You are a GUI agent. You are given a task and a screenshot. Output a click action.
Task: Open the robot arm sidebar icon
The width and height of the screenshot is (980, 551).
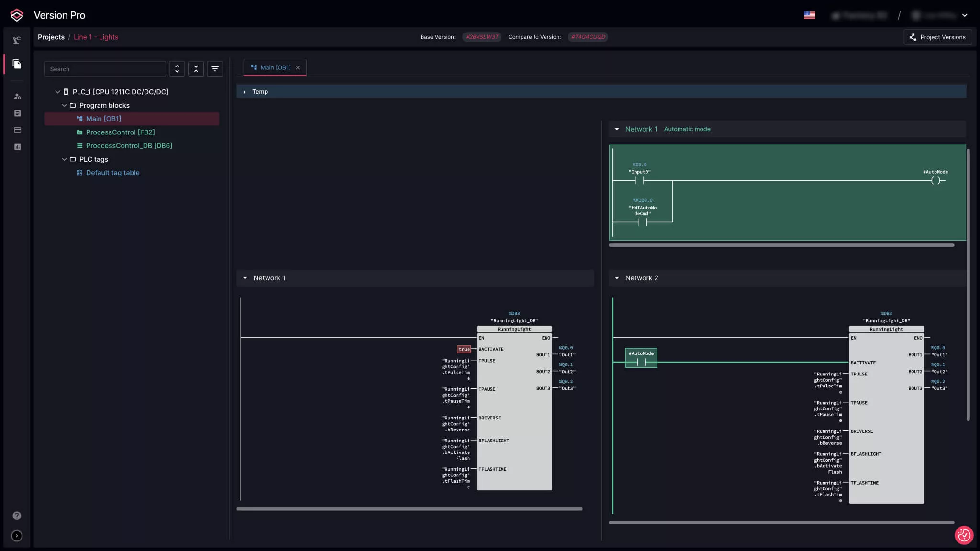tap(17, 41)
